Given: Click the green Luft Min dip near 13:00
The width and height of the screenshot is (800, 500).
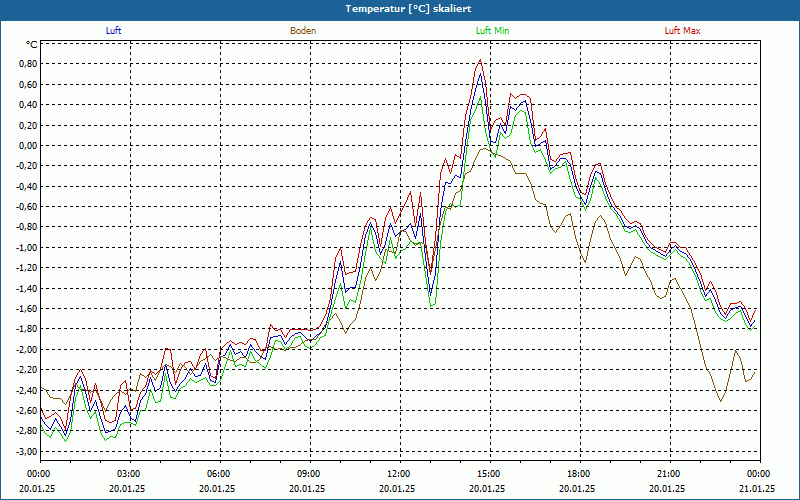Looking at the screenshot, I should (432, 306).
